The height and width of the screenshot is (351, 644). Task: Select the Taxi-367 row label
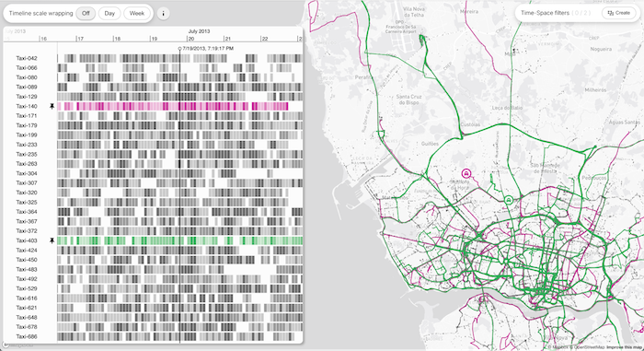27,221
